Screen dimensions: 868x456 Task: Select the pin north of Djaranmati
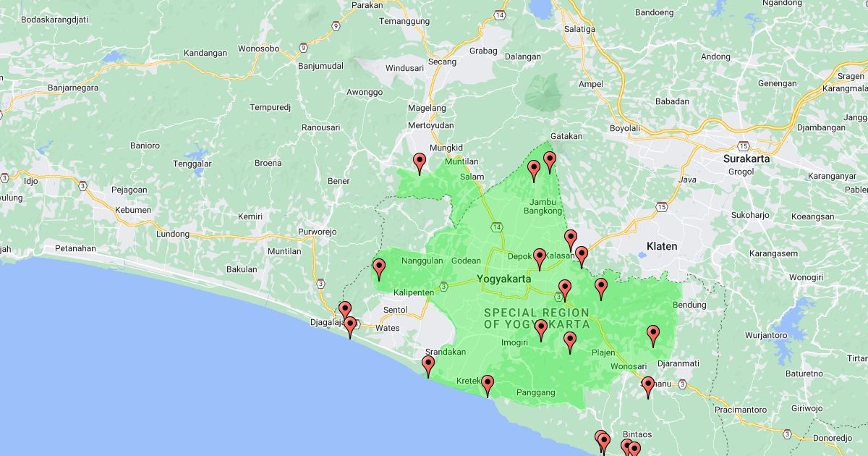[653, 334]
